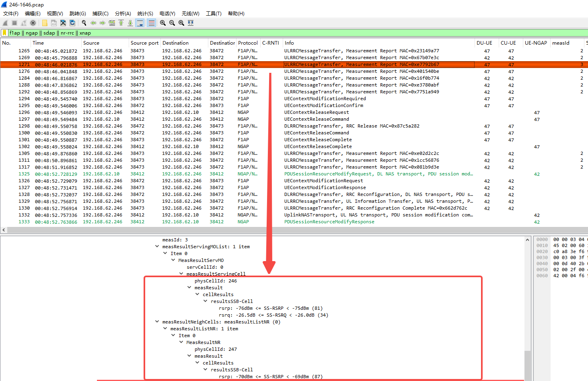Screen dimensions: 588x381
Task: Sort by the DU-UE column header
Action: [487, 43]
